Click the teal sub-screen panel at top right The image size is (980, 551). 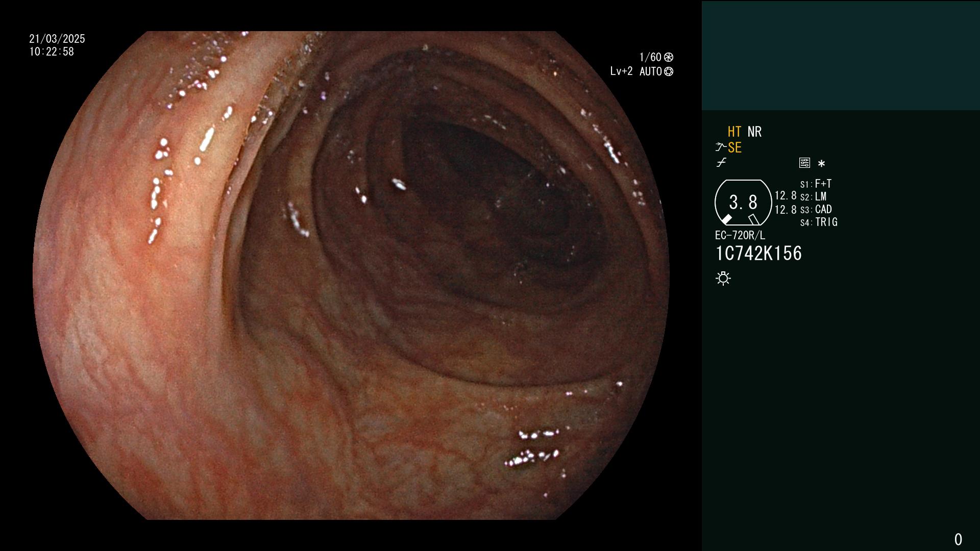(x=841, y=56)
